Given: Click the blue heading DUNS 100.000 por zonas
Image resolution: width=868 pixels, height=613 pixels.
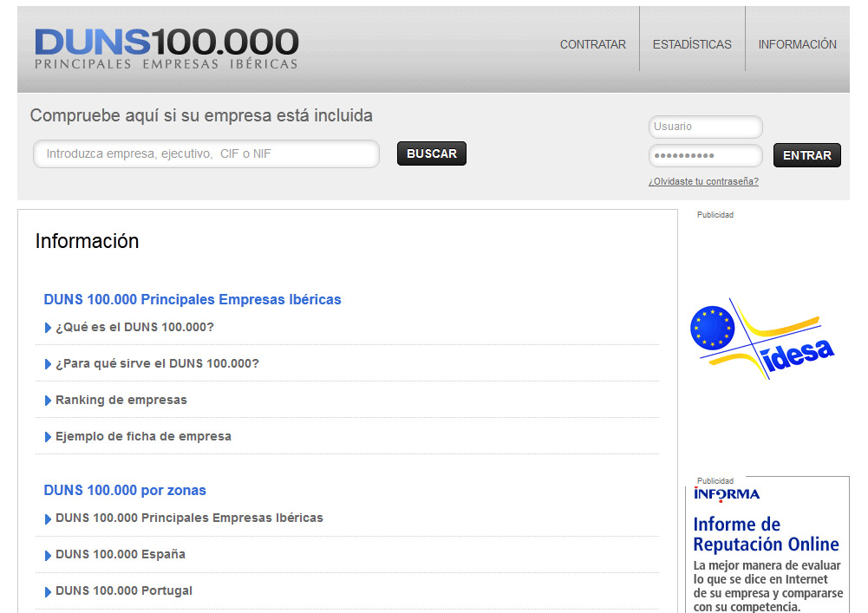Looking at the screenshot, I should (125, 490).
